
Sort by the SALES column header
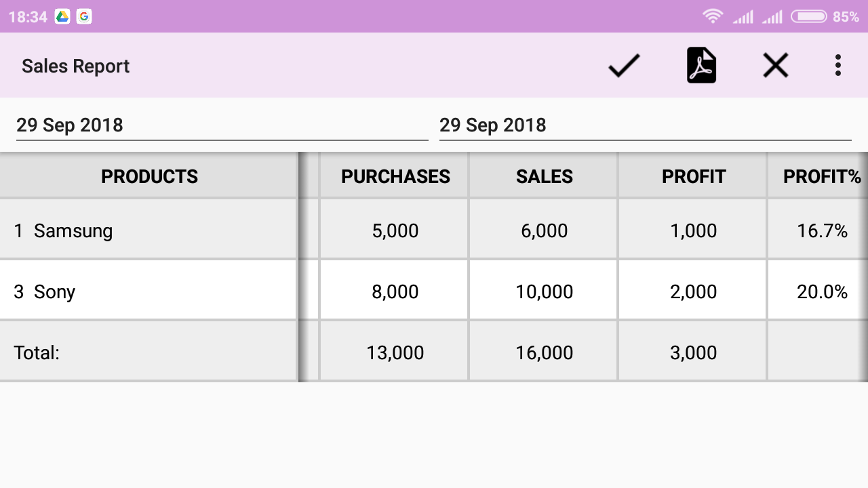545,176
